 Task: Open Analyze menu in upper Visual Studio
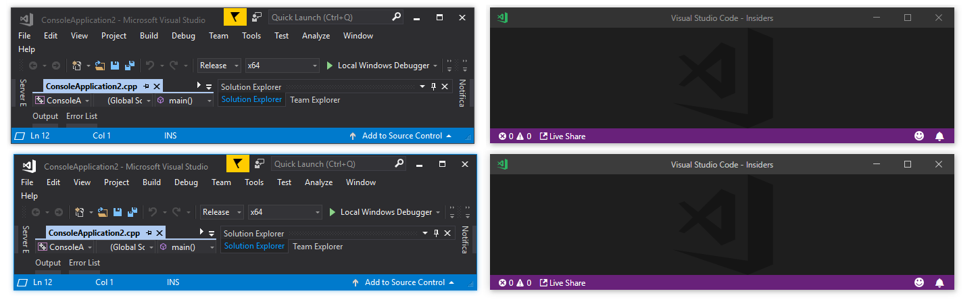316,36
